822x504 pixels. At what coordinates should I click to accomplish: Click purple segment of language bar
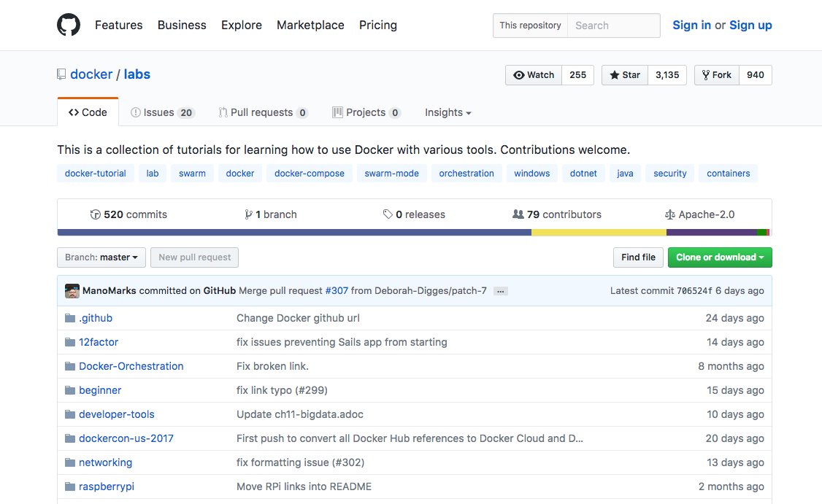pos(711,232)
